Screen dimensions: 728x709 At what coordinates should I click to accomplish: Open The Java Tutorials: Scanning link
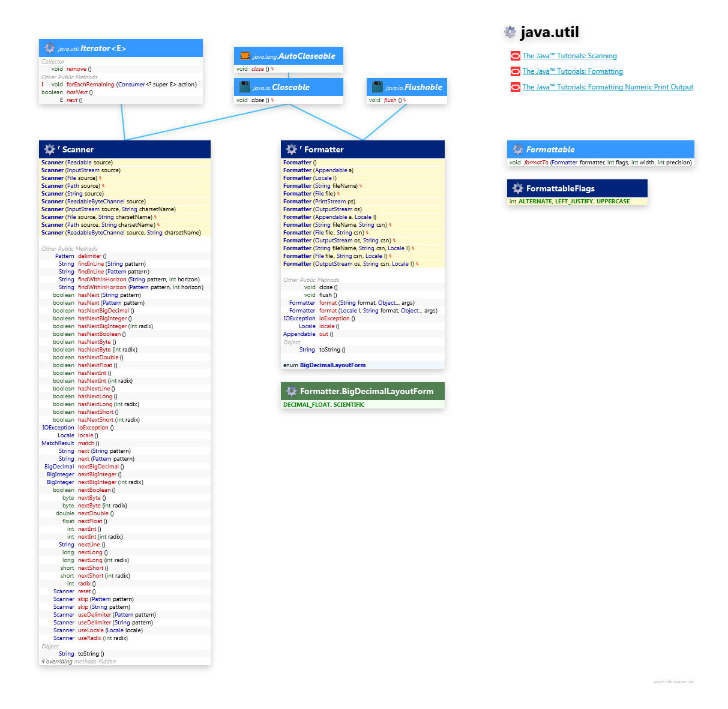click(x=570, y=56)
